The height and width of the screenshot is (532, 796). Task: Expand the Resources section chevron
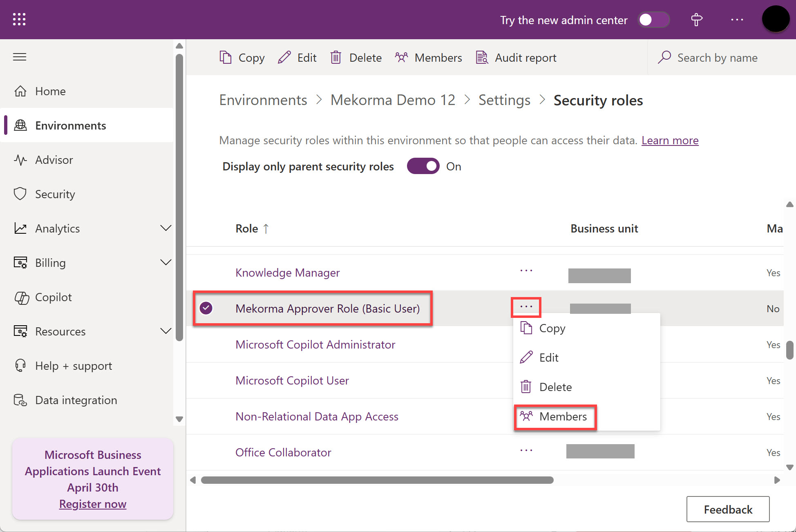(x=165, y=331)
